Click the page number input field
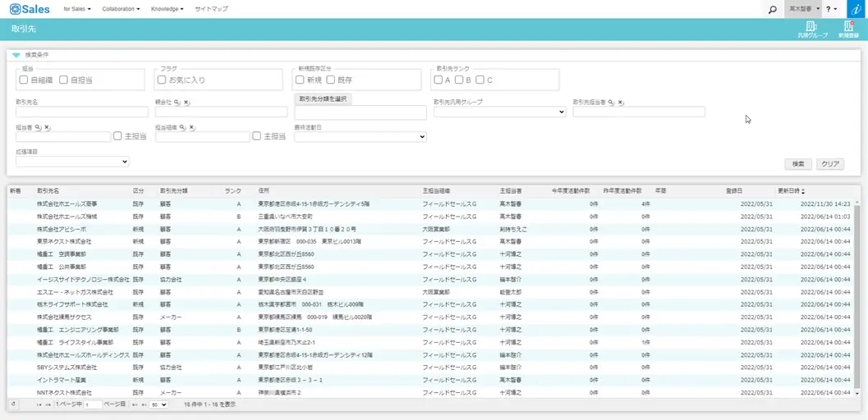This screenshot has height=420, width=868. (93, 405)
